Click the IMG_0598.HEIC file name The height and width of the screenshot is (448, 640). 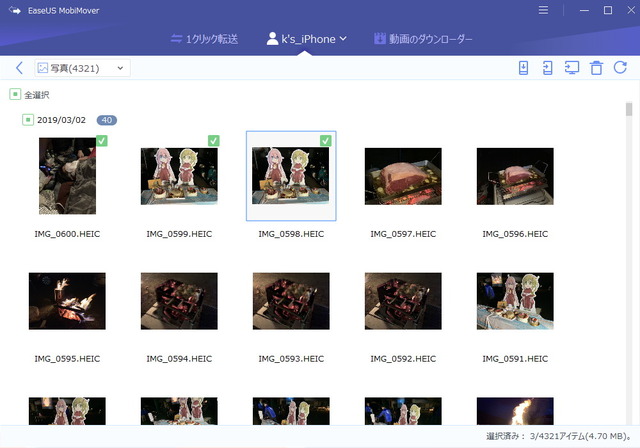coord(291,234)
